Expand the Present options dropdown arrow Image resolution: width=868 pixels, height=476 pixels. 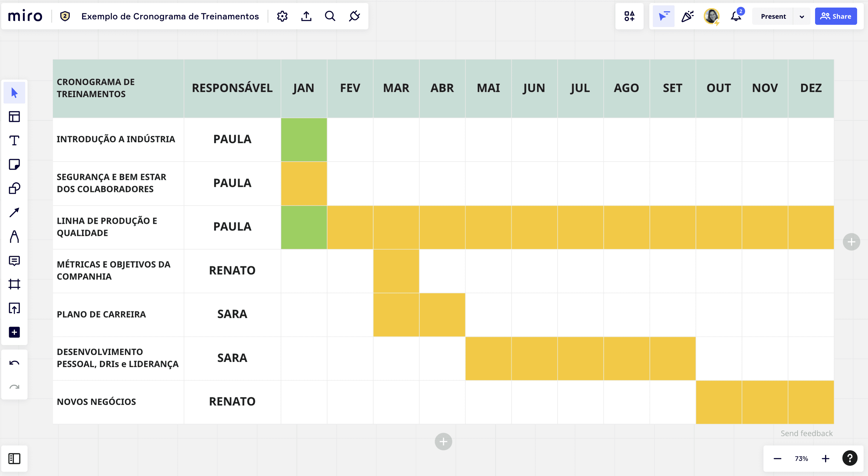[x=802, y=17]
